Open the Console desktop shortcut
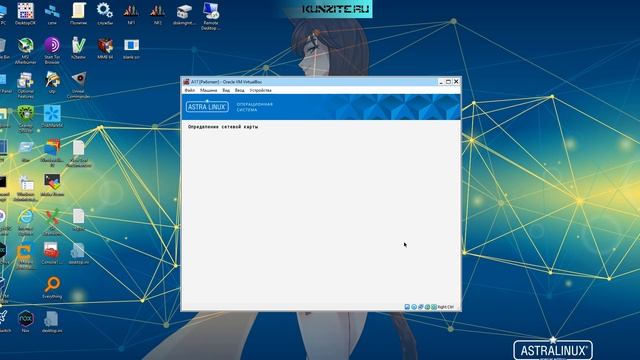640x360 pixels. (x=51, y=253)
